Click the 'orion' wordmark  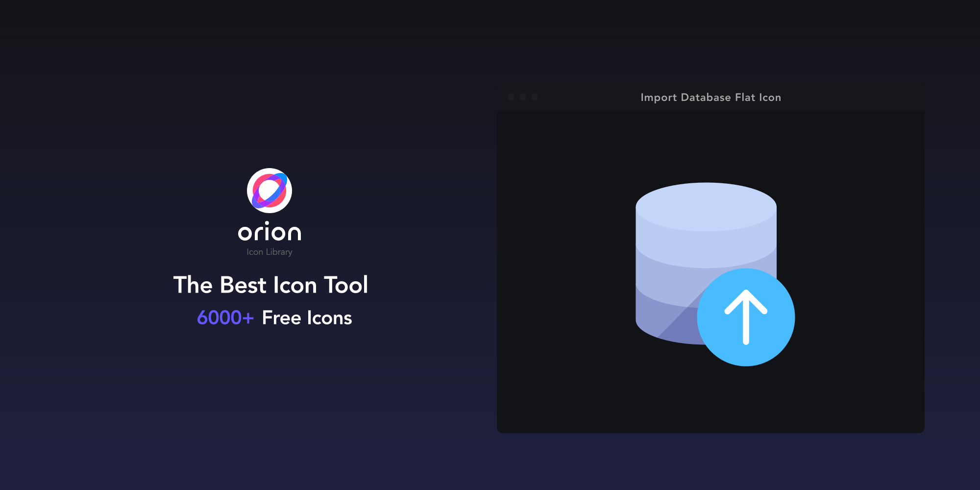[269, 232]
